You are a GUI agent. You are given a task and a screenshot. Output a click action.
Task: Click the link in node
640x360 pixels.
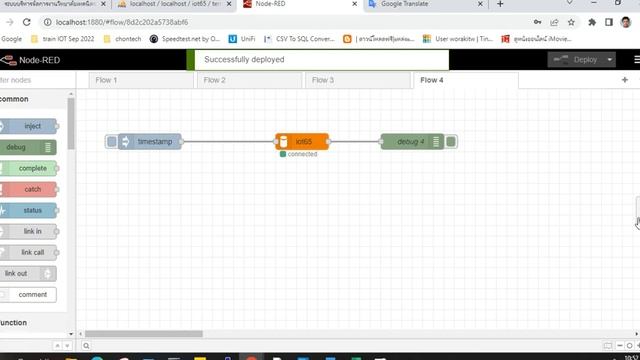(29, 231)
